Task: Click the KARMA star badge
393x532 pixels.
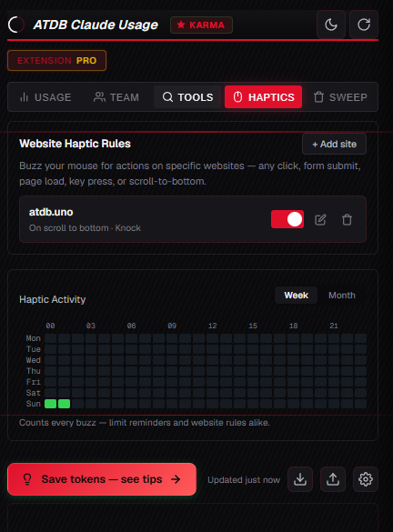Action: pos(201,25)
